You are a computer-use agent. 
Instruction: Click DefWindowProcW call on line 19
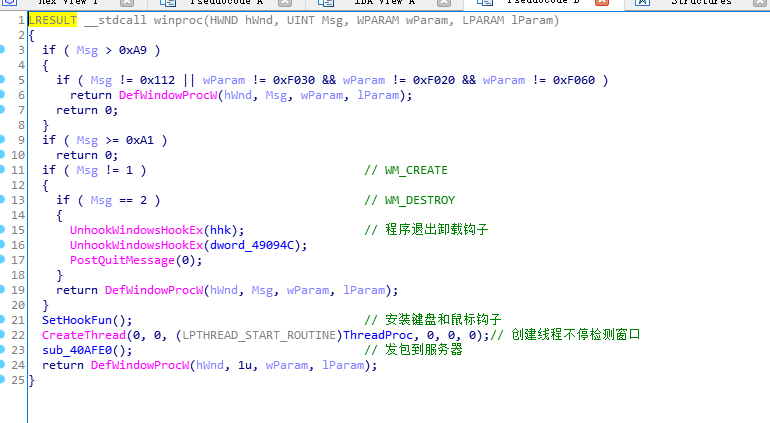click(154, 290)
